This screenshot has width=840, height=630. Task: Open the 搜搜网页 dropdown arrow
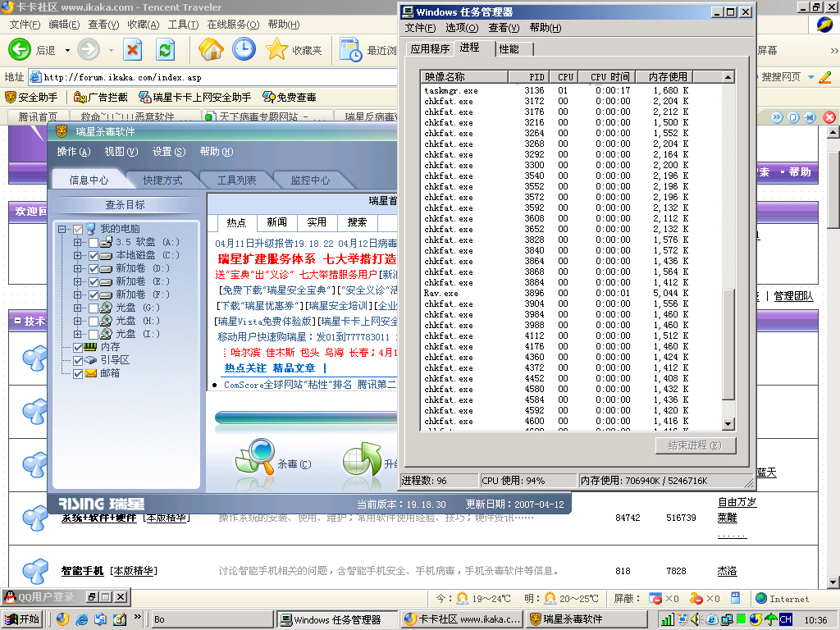coord(811,77)
